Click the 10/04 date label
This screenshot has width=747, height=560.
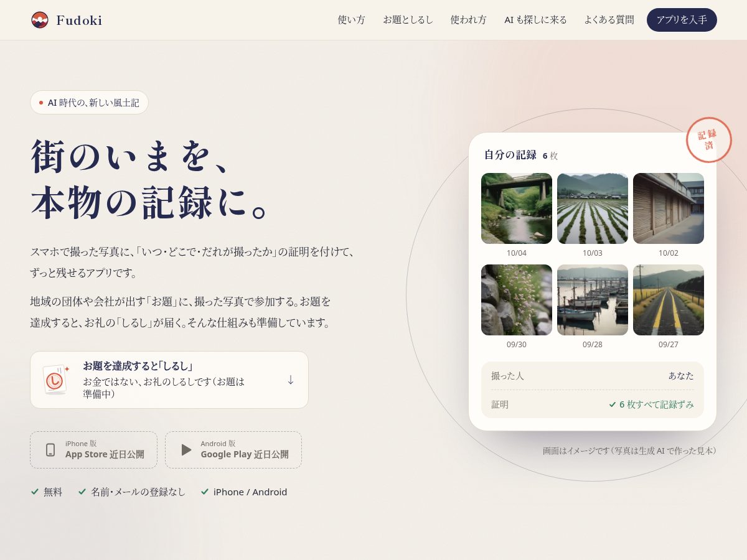point(517,253)
